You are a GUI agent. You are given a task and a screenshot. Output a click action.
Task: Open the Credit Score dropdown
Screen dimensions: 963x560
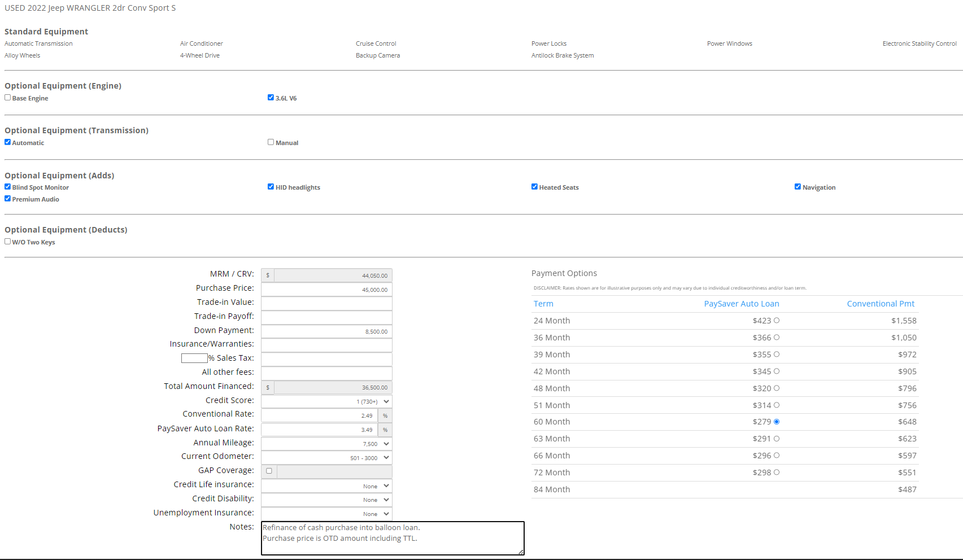pyautogui.click(x=326, y=401)
